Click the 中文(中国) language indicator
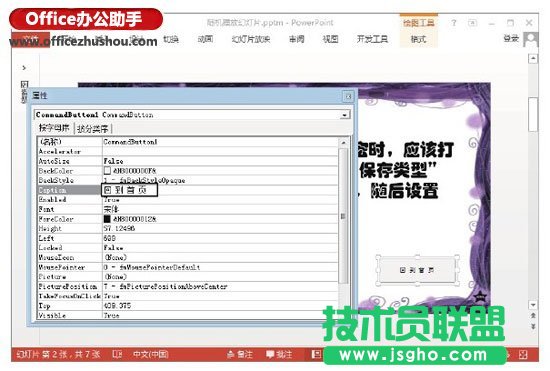This screenshot has height=371, width=550. tap(151, 354)
